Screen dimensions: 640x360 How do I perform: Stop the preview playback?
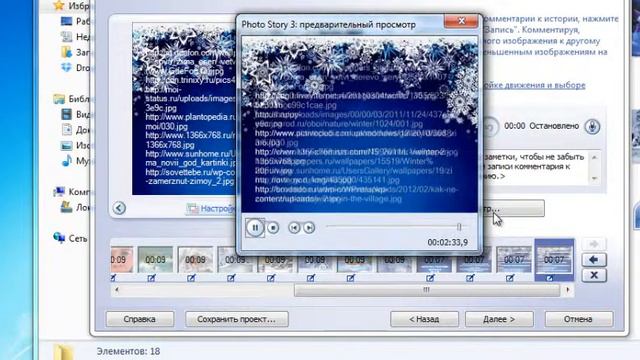click(273, 228)
